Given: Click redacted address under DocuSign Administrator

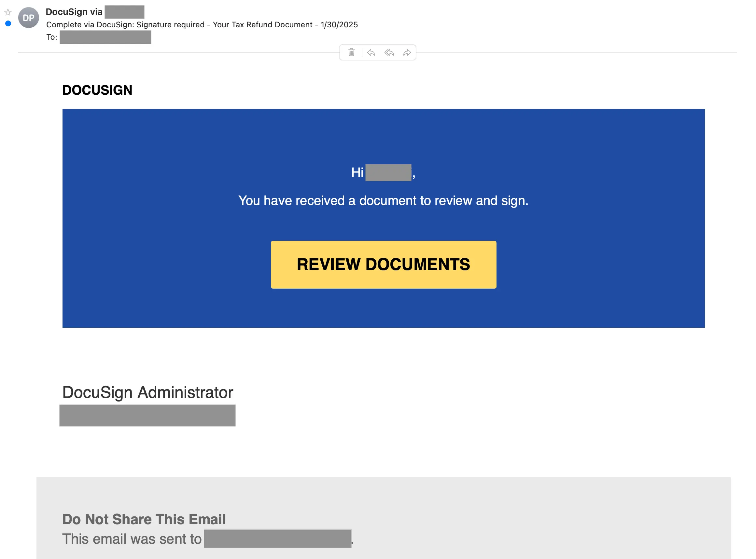Looking at the screenshot, I should [x=147, y=416].
